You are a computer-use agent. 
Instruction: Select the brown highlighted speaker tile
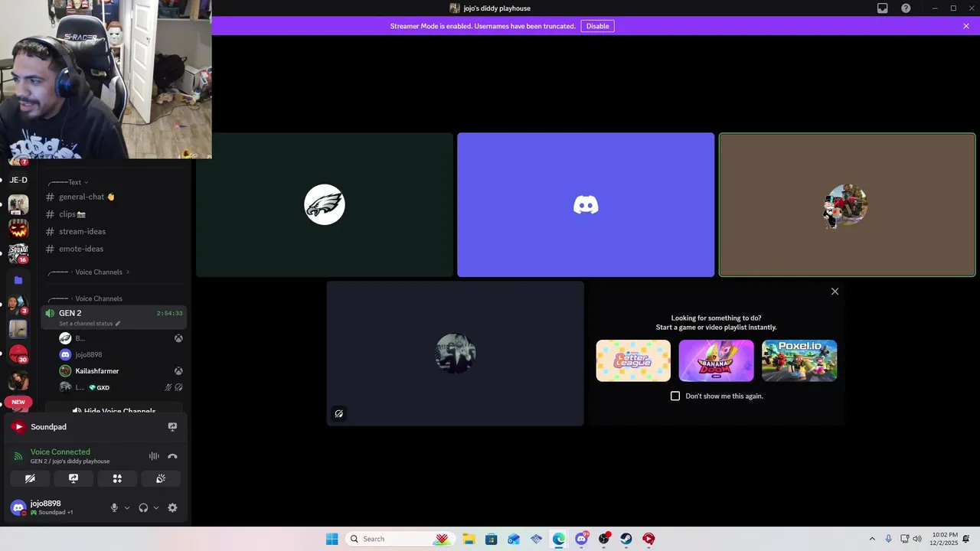tap(847, 204)
